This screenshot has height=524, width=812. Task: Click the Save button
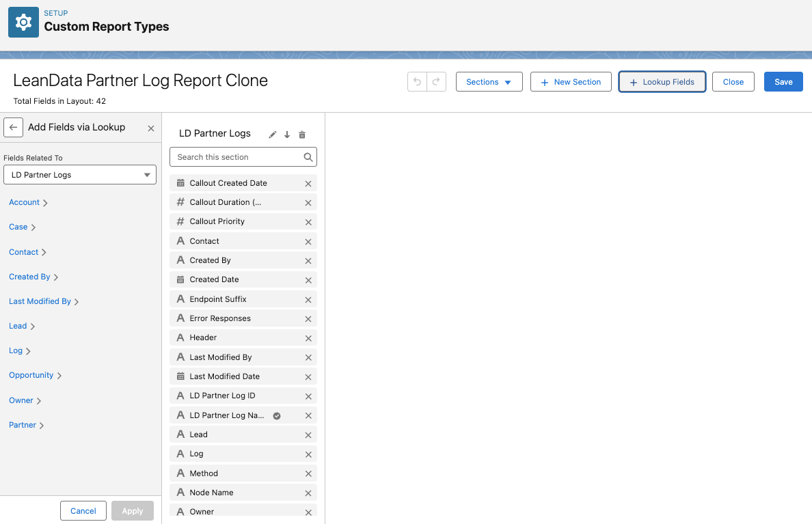(x=783, y=82)
